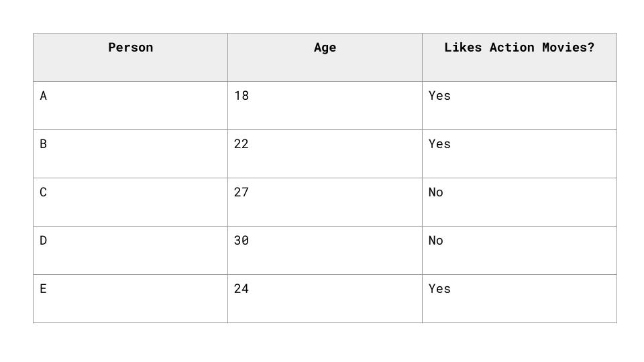
Task: Click the Yes cell in person B's row
Action: (519, 154)
